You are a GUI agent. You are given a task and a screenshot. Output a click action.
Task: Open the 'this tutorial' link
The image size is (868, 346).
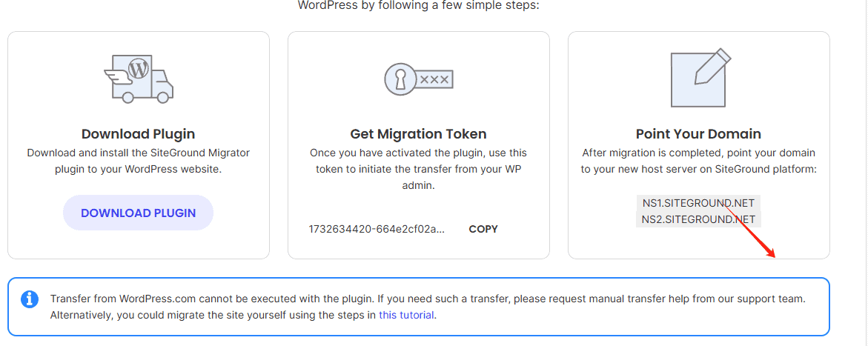tap(406, 315)
